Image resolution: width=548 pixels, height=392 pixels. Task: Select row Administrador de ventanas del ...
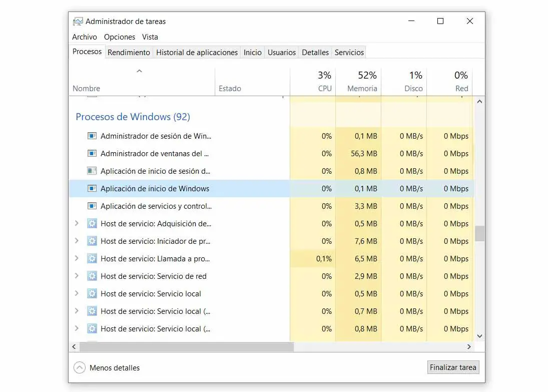click(271, 153)
